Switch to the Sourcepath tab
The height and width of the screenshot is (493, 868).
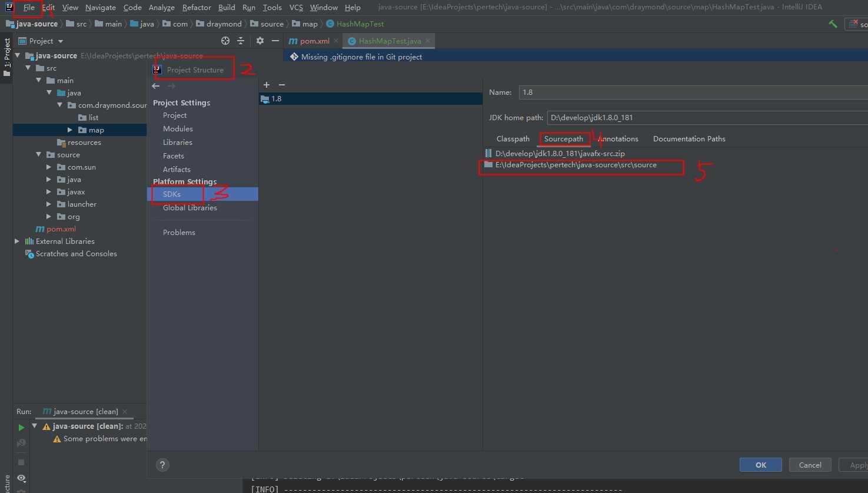(x=564, y=139)
